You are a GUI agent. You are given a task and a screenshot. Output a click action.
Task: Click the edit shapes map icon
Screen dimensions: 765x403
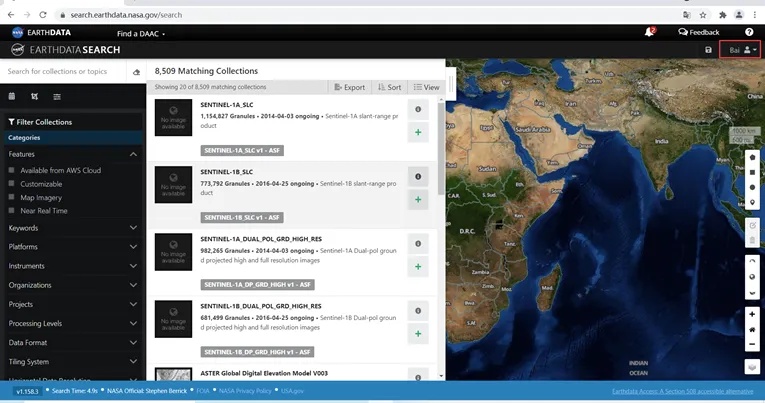(x=752, y=225)
